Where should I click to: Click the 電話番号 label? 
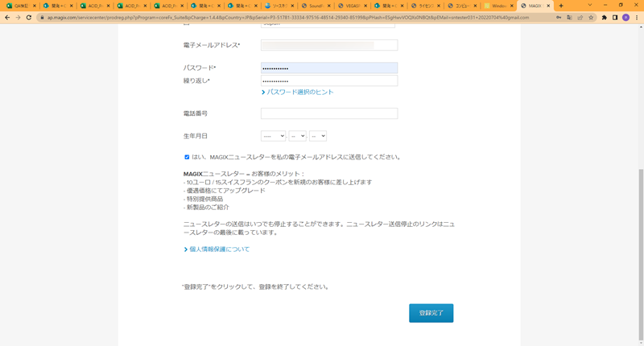pyautogui.click(x=195, y=113)
